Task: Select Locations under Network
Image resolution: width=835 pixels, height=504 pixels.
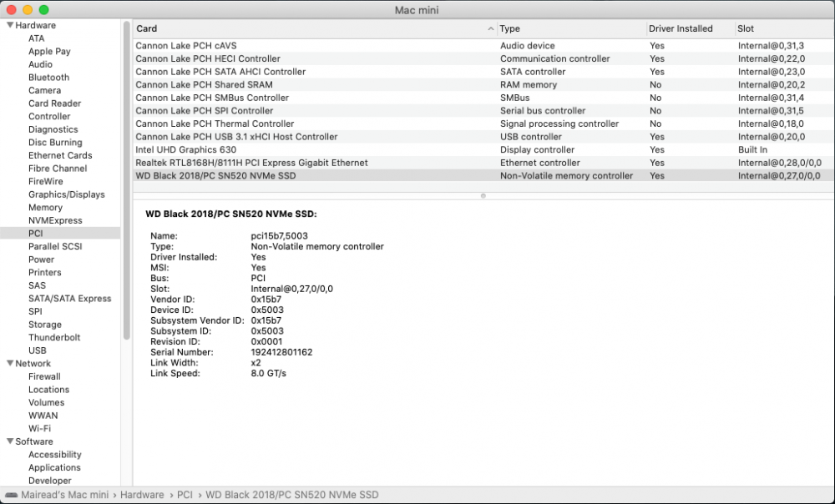Action: tap(49, 390)
